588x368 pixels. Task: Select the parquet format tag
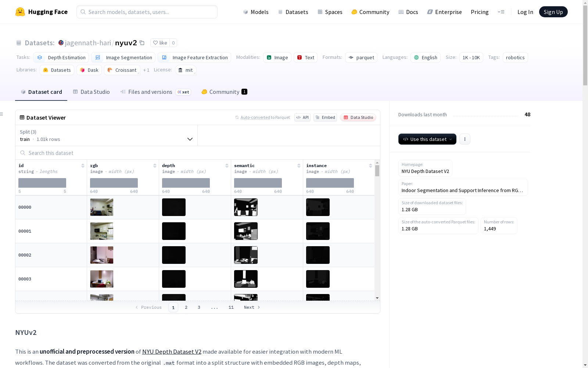pyautogui.click(x=361, y=57)
